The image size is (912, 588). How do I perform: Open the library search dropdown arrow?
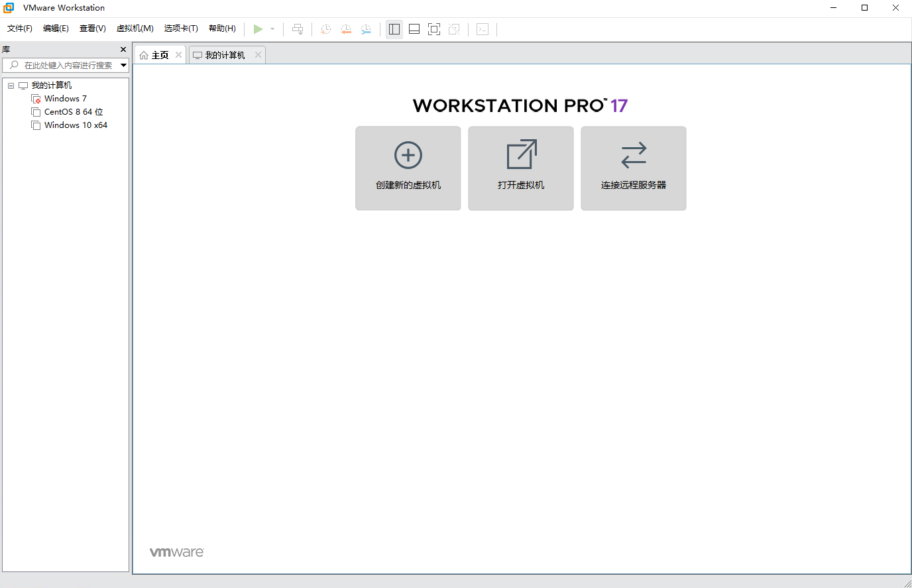(123, 65)
